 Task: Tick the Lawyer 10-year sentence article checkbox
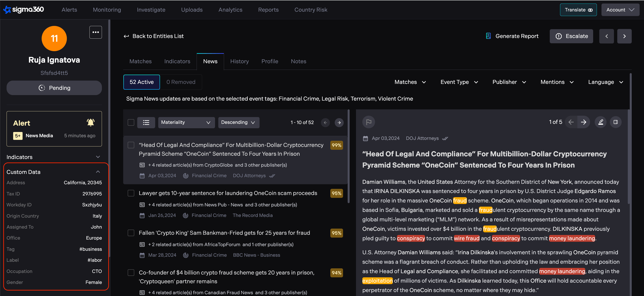coord(131,193)
